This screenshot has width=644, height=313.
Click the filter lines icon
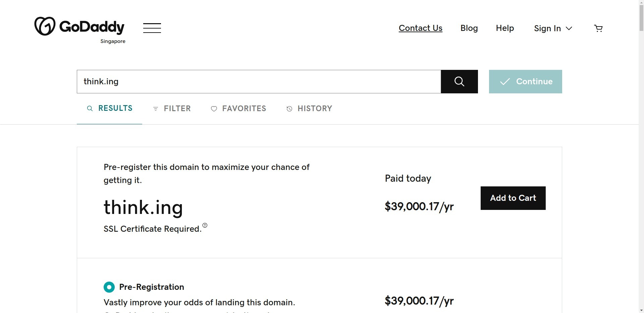click(x=156, y=109)
